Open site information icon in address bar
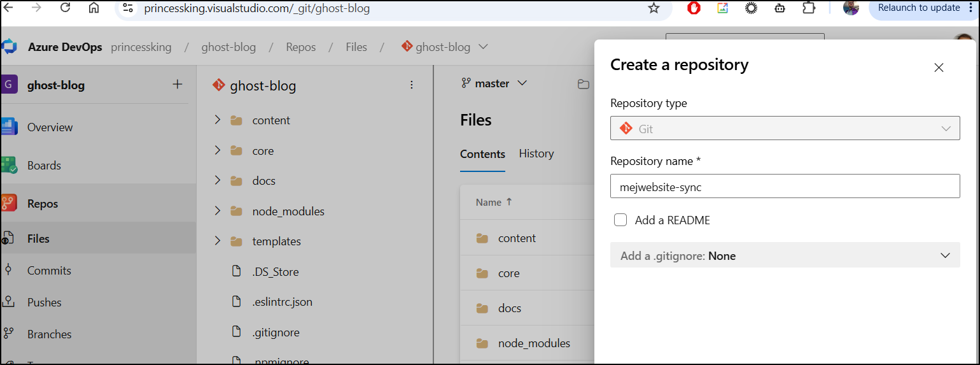The width and height of the screenshot is (980, 365). 128,8
